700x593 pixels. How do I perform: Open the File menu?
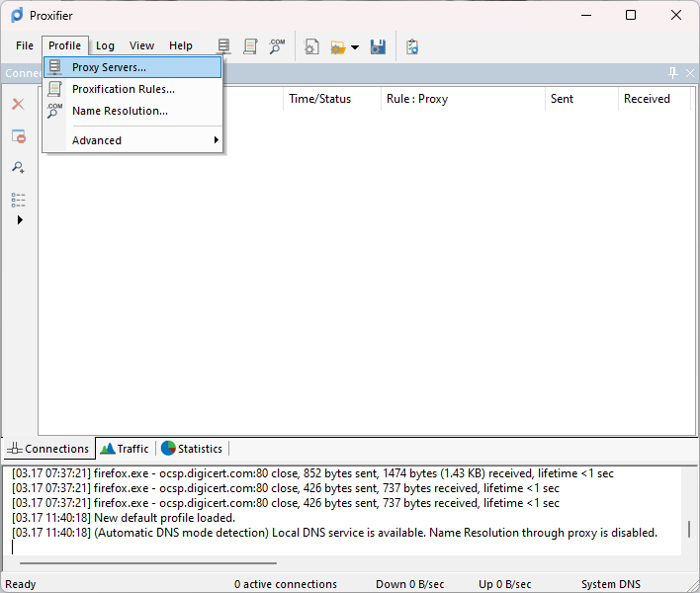[x=25, y=45]
